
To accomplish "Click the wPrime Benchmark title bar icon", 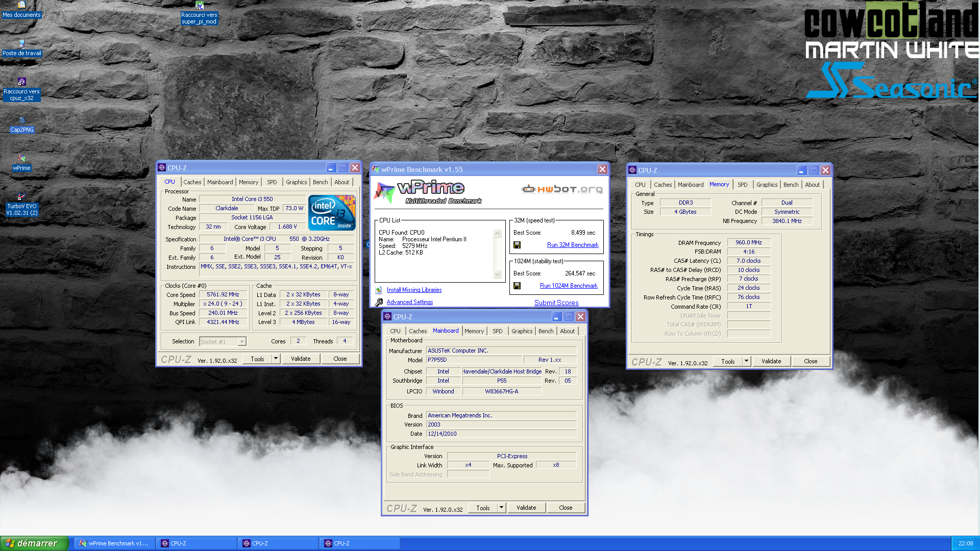I will pyautogui.click(x=376, y=169).
